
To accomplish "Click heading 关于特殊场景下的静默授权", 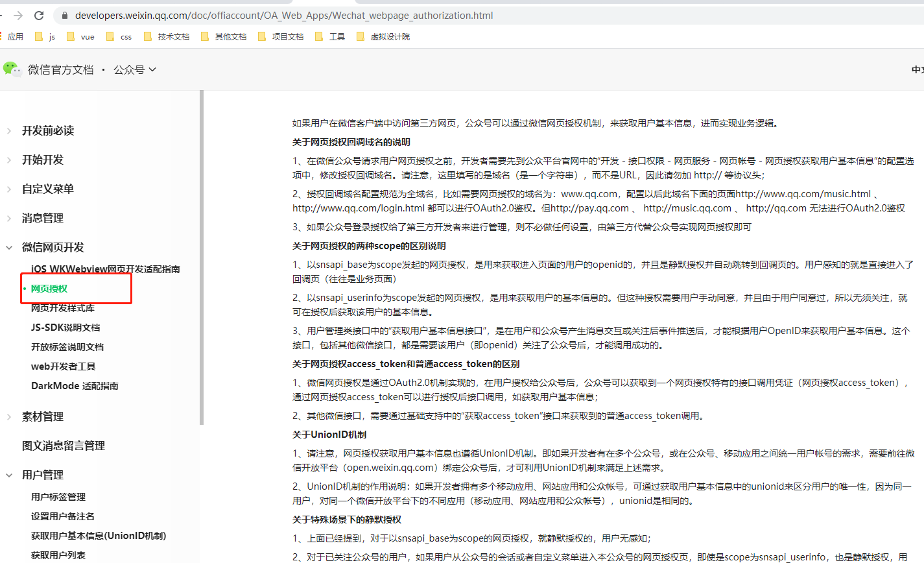I will coord(347,520).
